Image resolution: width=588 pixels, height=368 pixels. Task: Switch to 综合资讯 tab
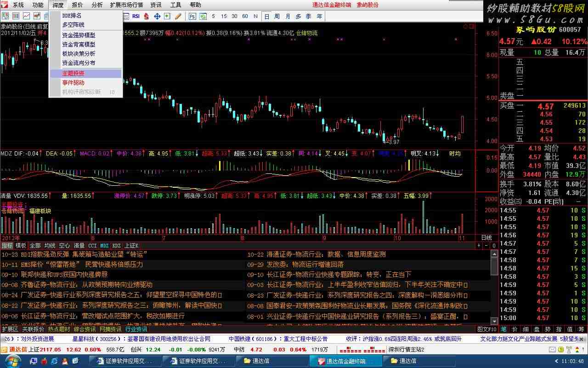[85, 329]
